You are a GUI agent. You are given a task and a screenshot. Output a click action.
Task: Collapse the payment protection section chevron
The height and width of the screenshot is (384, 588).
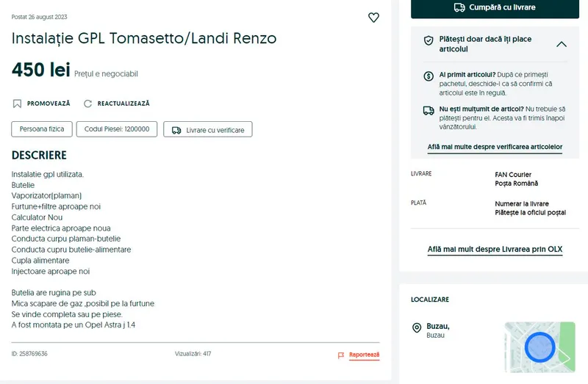[x=562, y=44]
